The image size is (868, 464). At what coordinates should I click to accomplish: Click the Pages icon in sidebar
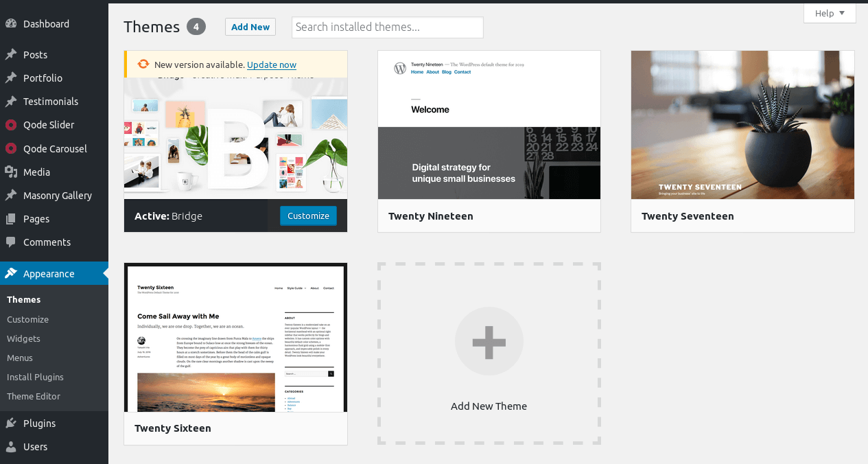point(11,219)
